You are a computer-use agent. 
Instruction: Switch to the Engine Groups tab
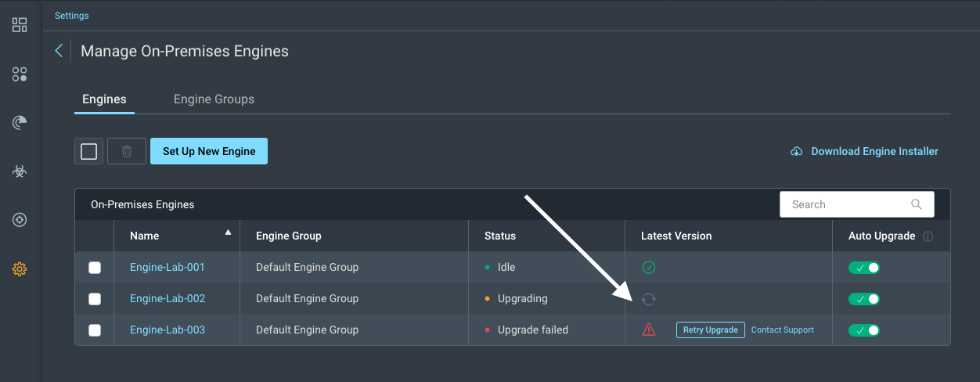[214, 99]
